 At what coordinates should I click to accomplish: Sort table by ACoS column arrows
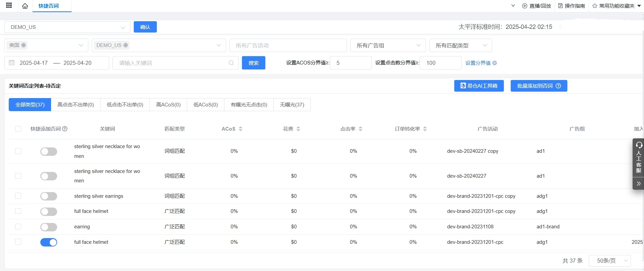point(241,129)
